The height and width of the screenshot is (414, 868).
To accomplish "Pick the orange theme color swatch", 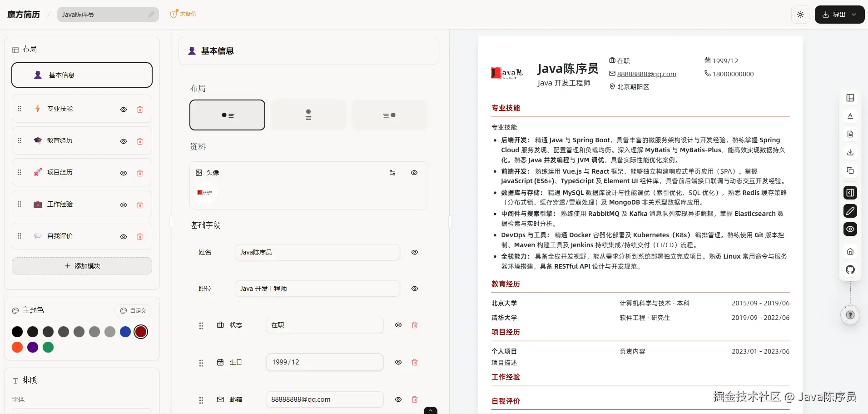I will coord(17,347).
